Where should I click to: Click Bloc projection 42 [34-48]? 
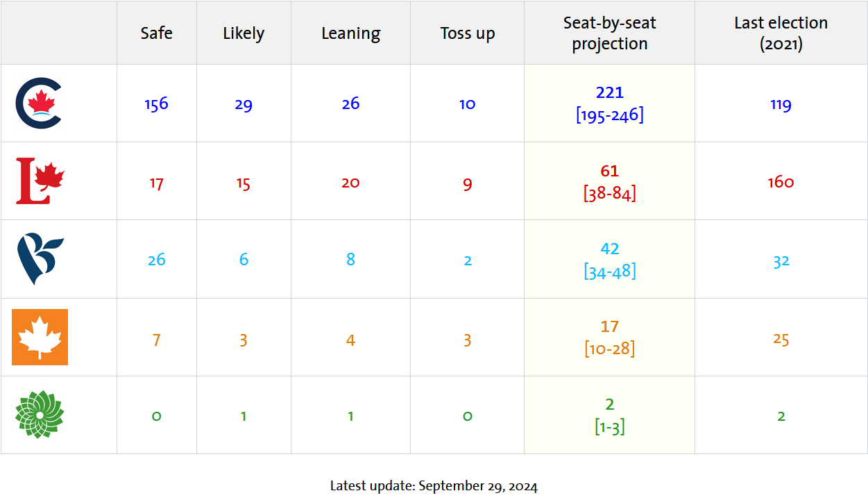(609, 260)
